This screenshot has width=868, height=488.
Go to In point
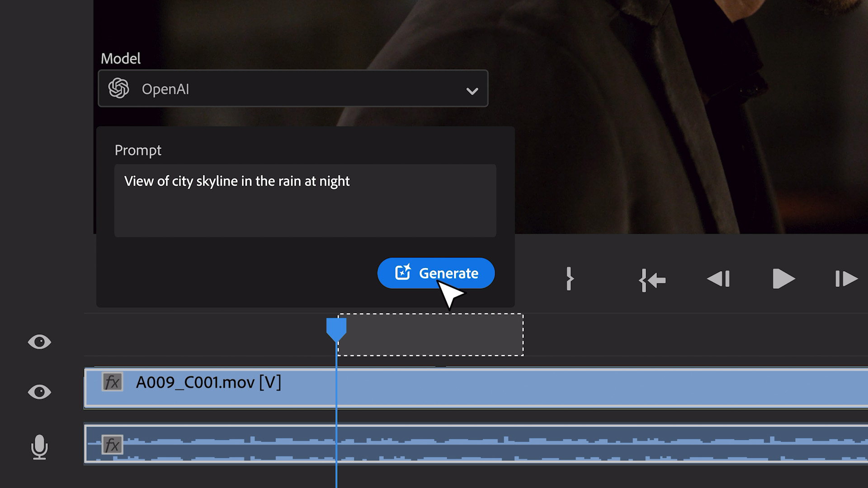click(652, 280)
